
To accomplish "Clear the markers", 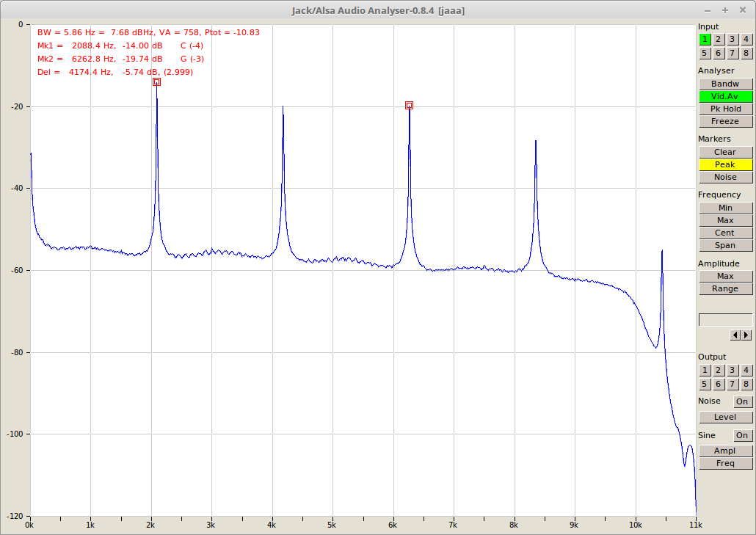I will click(725, 152).
